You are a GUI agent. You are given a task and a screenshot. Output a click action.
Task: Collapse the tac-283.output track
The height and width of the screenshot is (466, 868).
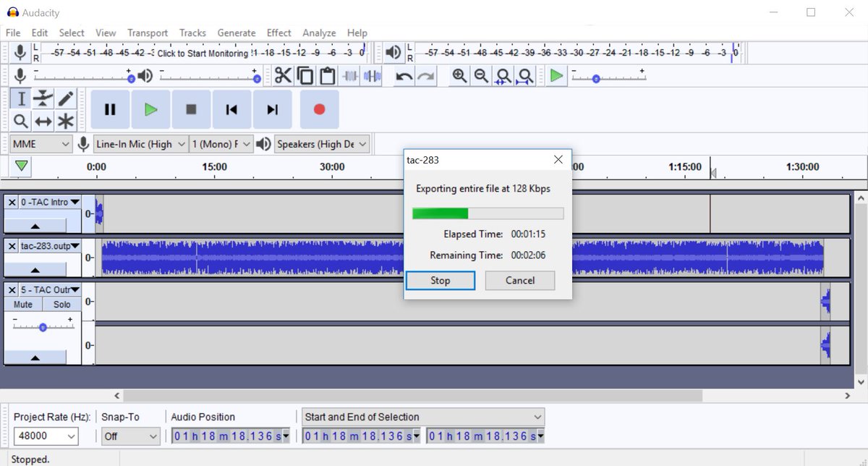[35, 271]
